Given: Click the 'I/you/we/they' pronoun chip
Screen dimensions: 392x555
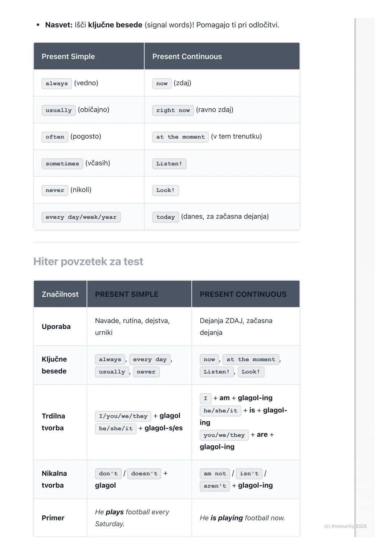Looking at the screenshot, I should click(x=123, y=416).
